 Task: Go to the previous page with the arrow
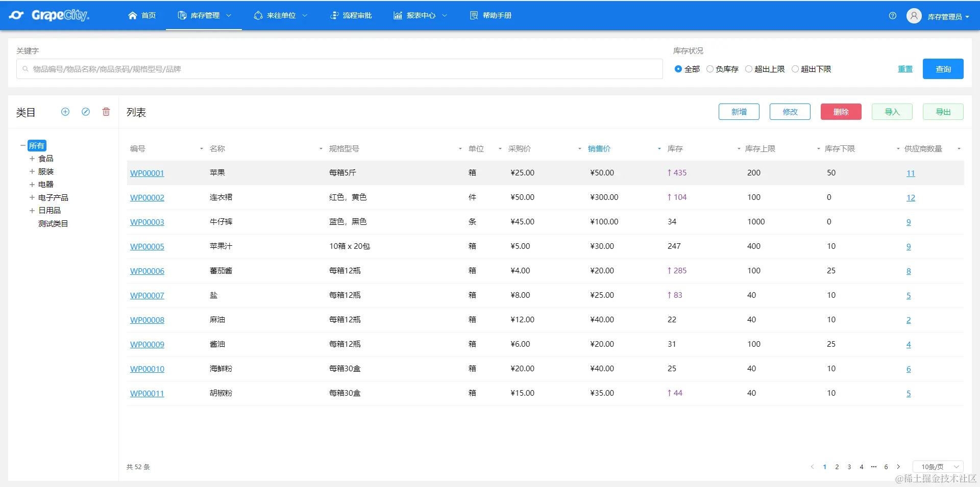click(x=812, y=467)
